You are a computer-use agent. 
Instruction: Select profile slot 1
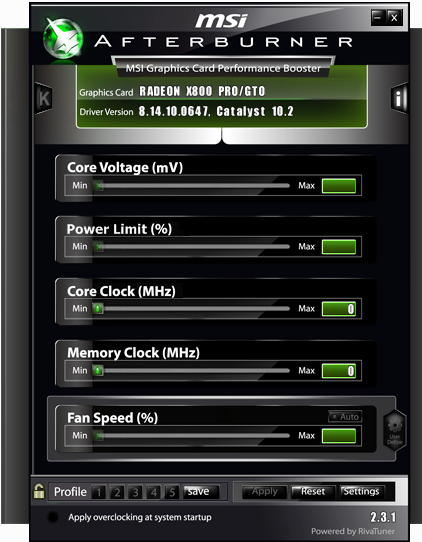pos(99,492)
